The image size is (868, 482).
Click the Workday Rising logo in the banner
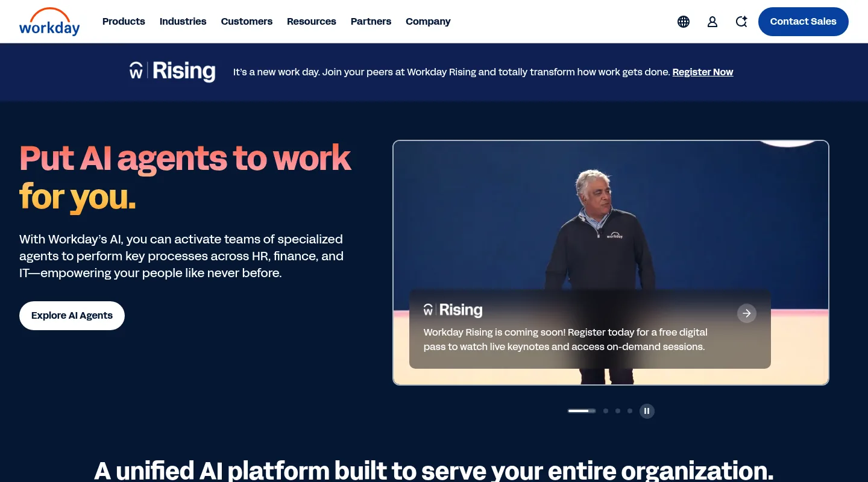172,71
